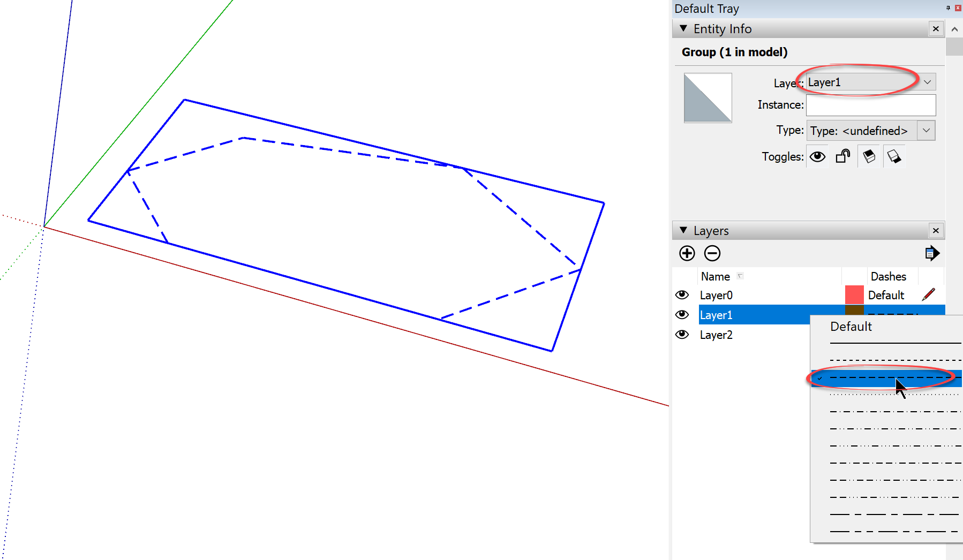Select the solid line style in the dashes menu
This screenshot has width=963, height=560.
tap(894, 343)
